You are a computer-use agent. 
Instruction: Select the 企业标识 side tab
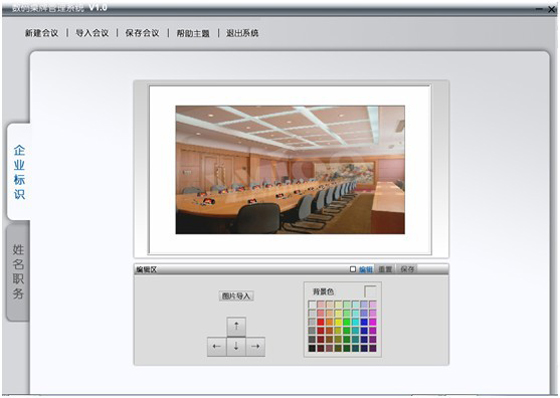pyautogui.click(x=19, y=172)
